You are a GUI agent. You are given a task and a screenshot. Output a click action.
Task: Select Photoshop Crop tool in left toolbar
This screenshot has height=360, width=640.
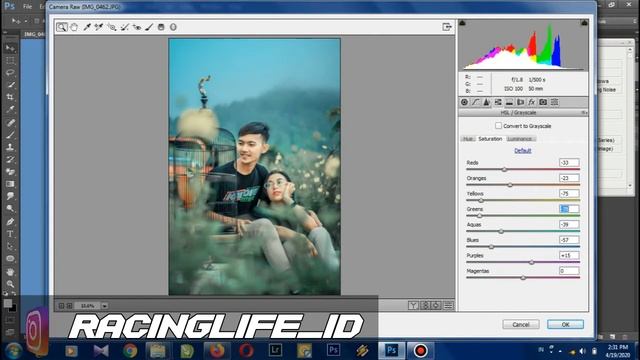10,97
